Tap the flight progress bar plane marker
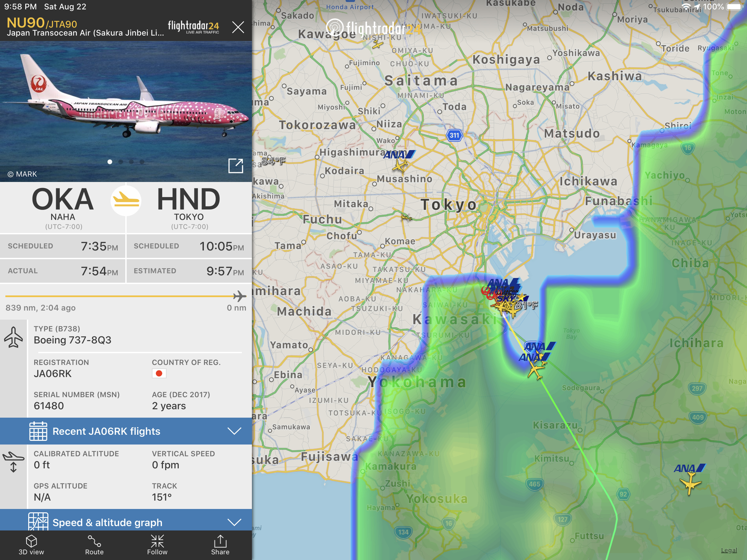747x560 pixels. (x=239, y=296)
